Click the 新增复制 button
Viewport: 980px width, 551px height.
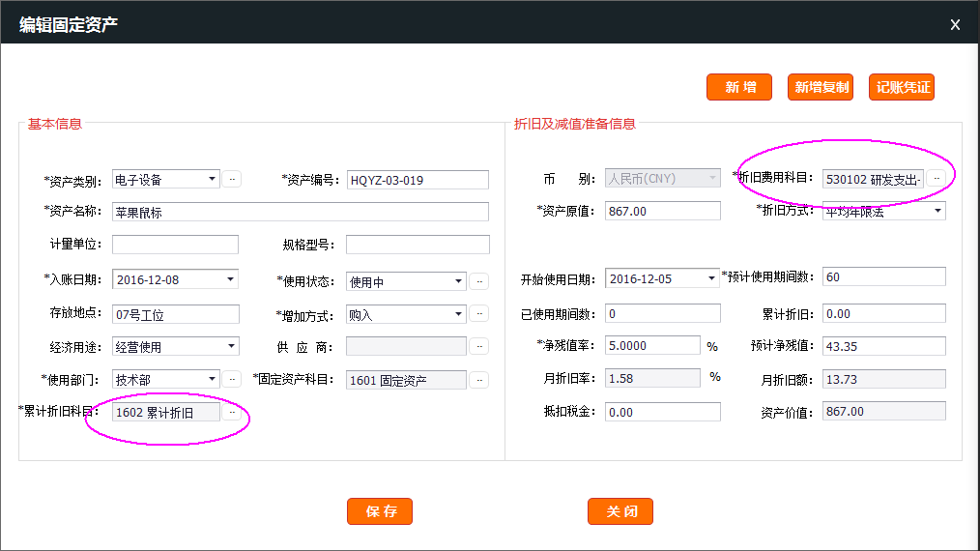(x=821, y=87)
